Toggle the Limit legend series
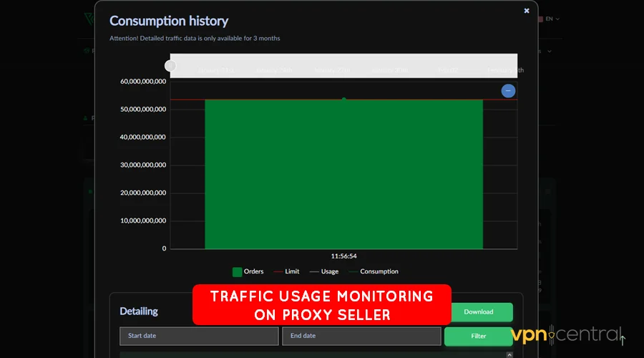644x358 pixels. point(286,271)
